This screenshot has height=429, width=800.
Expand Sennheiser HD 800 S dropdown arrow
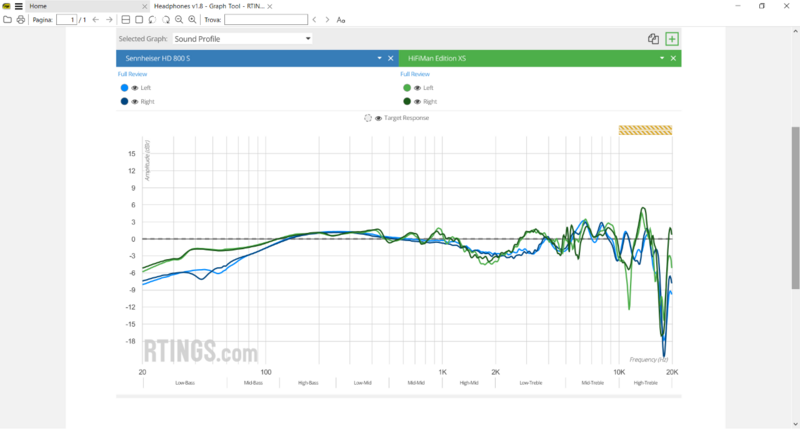pyautogui.click(x=379, y=58)
